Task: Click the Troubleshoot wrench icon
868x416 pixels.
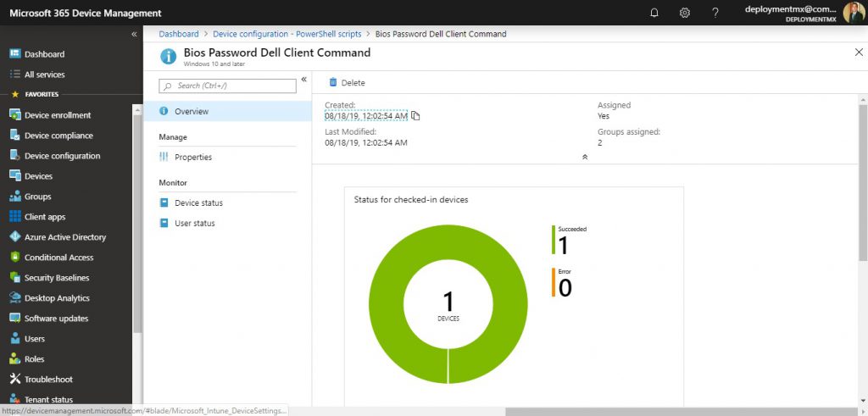Action: [15, 380]
